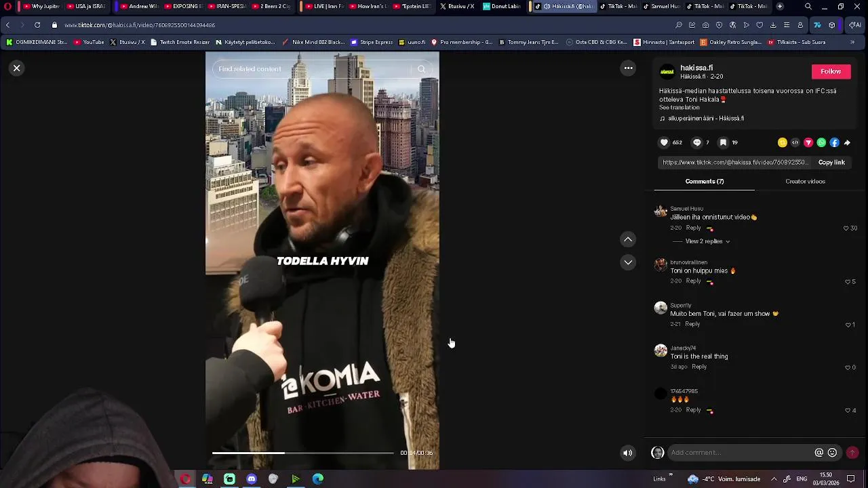This screenshot has height=488, width=868.
Task: Open the weather widget in taskbar
Action: point(724,479)
